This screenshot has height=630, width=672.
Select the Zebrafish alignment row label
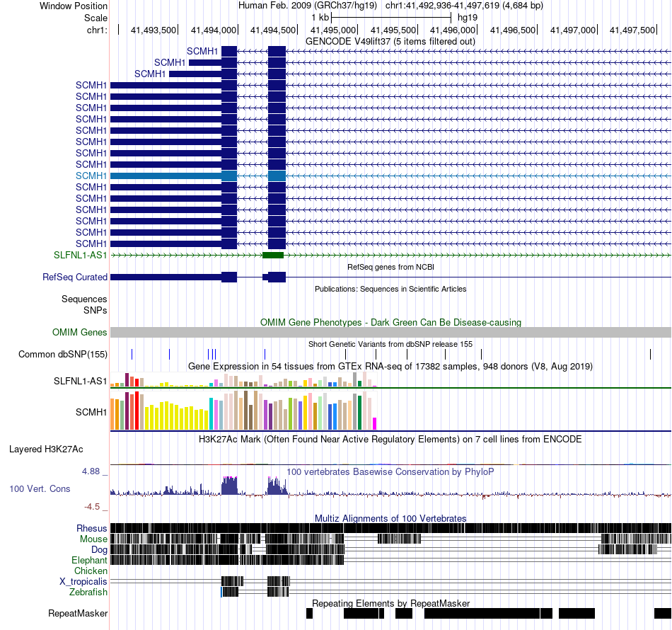click(88, 592)
